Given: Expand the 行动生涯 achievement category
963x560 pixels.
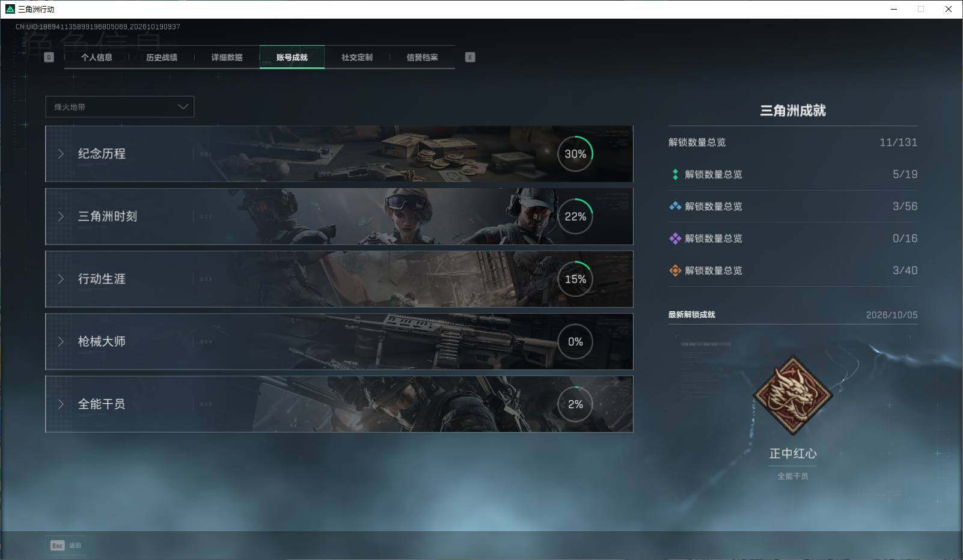Looking at the screenshot, I should pyautogui.click(x=339, y=279).
